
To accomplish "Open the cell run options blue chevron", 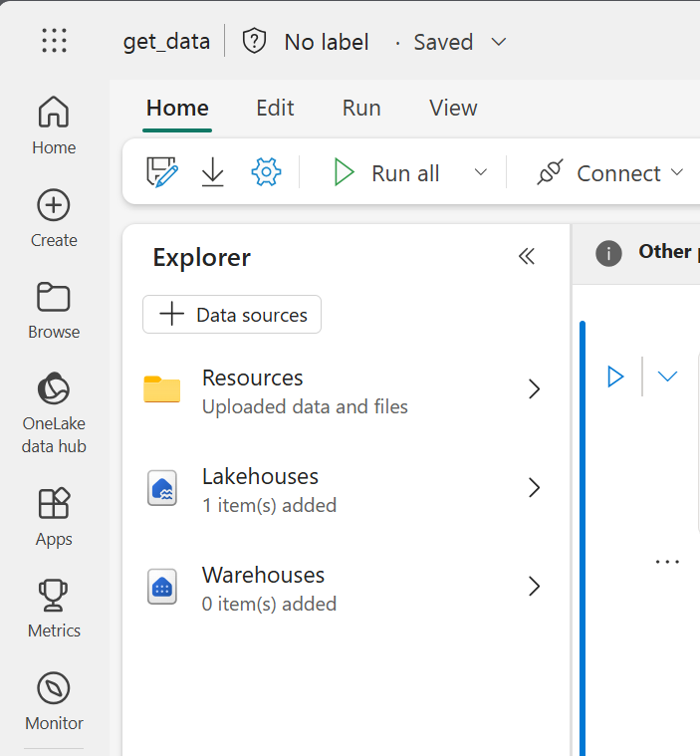I will 668,377.
